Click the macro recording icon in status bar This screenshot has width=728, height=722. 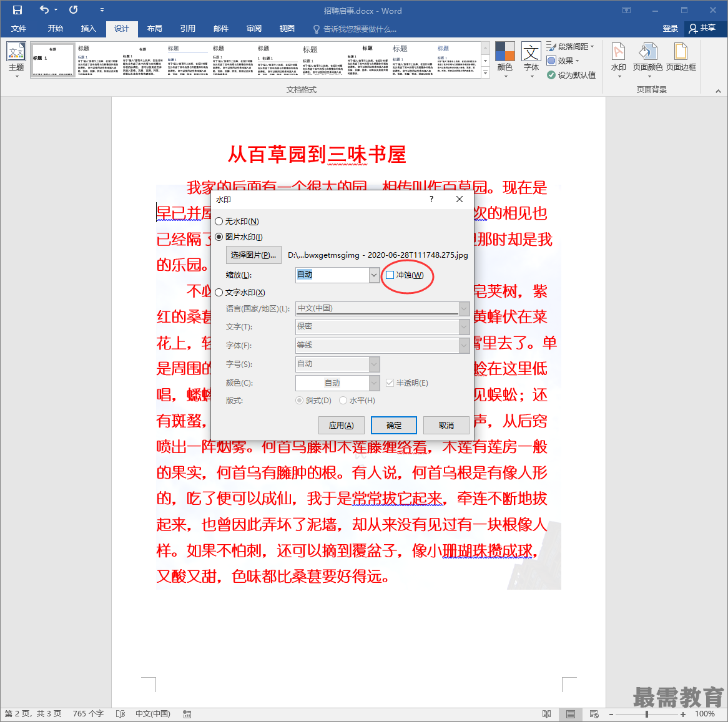click(187, 714)
